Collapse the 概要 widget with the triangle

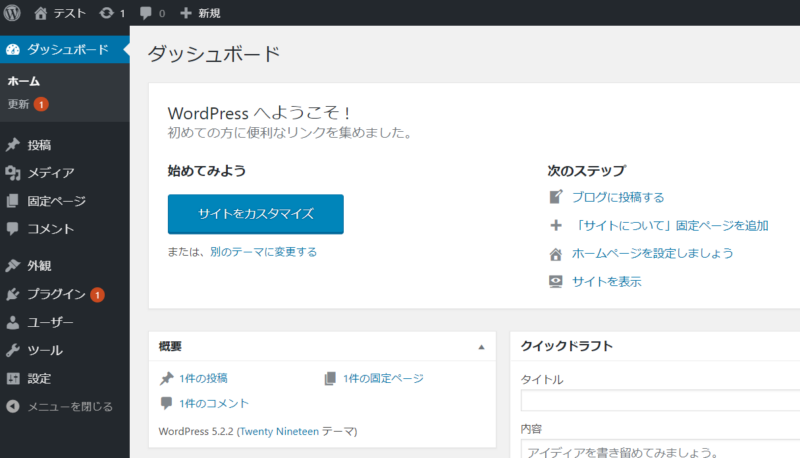[x=481, y=347]
